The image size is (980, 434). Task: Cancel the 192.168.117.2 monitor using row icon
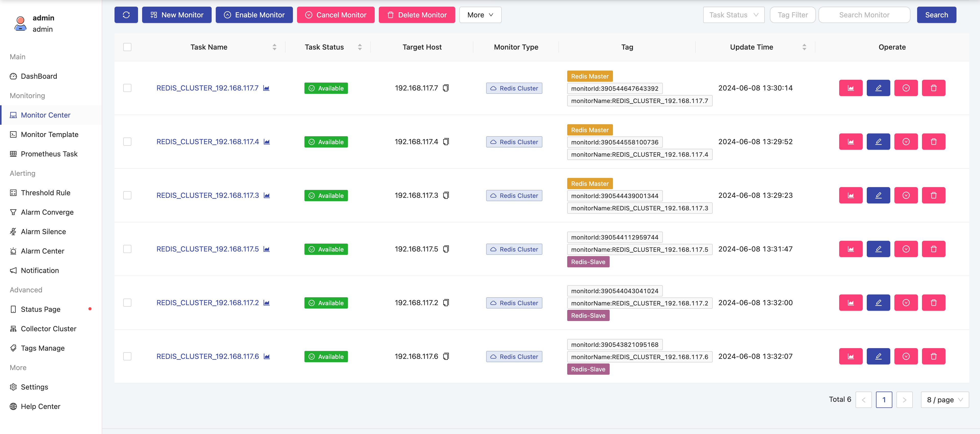pyautogui.click(x=906, y=303)
